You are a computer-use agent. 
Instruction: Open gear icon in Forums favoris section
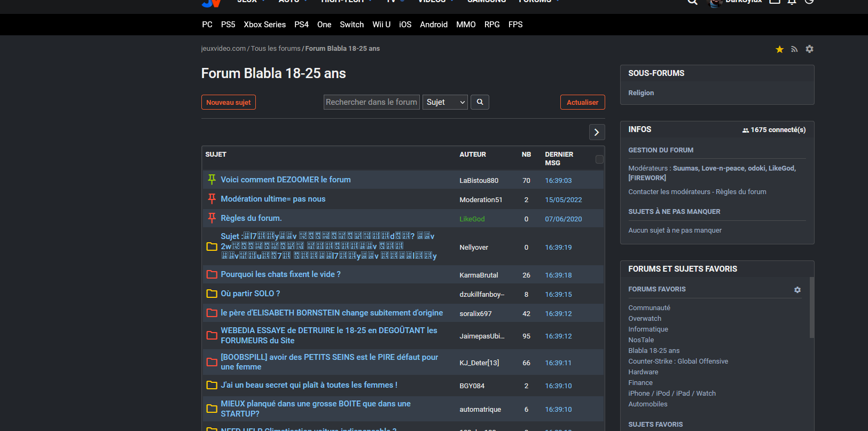click(797, 289)
